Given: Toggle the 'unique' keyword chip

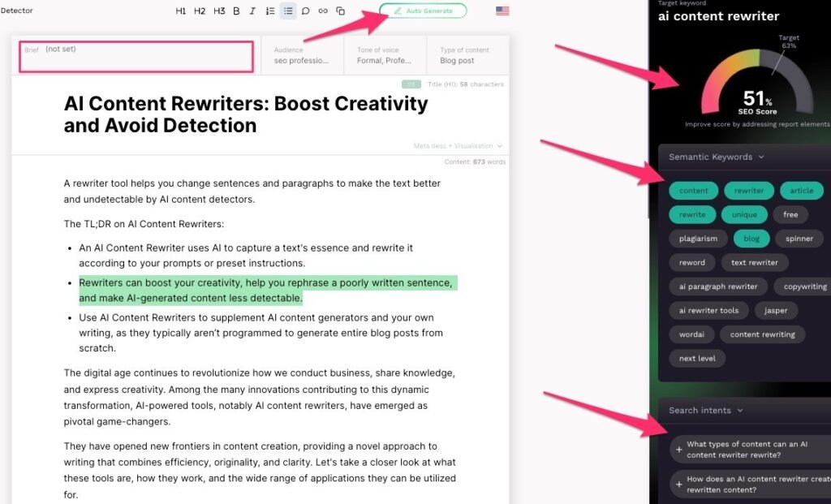Looking at the screenshot, I should tap(743, 215).
